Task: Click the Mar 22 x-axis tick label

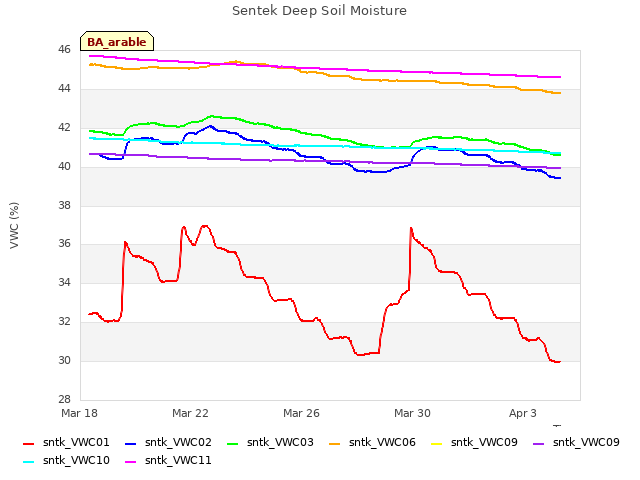Action: 190,413
